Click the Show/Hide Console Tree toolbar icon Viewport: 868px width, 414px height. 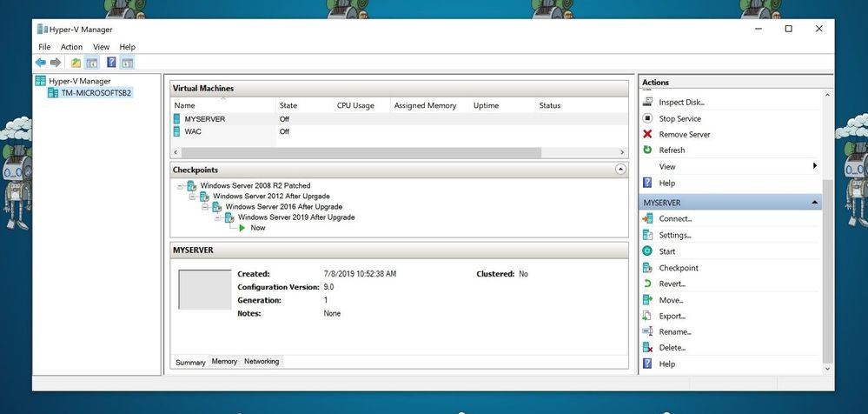[92, 63]
